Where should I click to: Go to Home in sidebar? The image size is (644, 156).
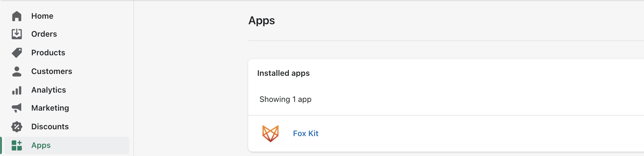[x=42, y=16]
